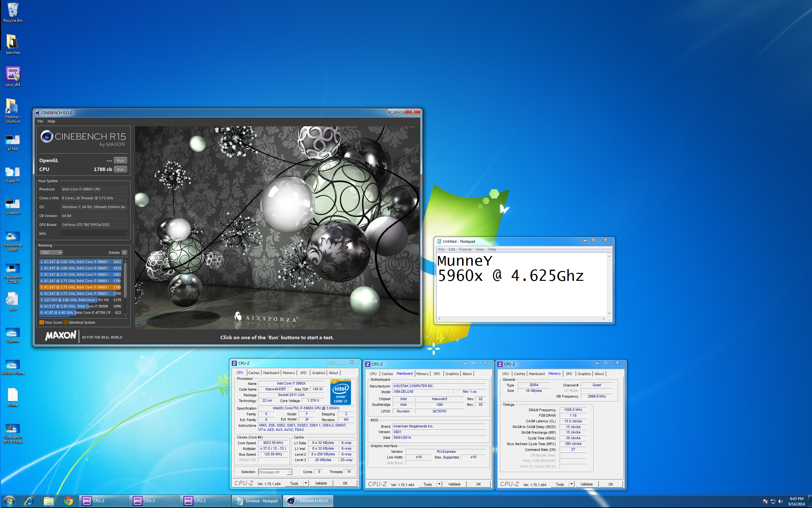Open the Format menu in Notepad
The width and height of the screenshot is (812, 508).
(465, 249)
